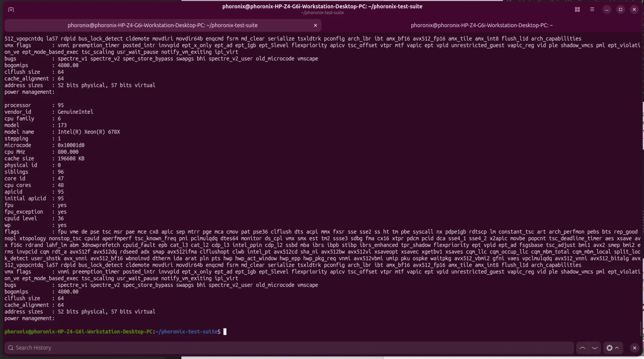Click the siblings value "96"
Image resolution: width=644 pixels, height=359 pixels.
point(61,172)
